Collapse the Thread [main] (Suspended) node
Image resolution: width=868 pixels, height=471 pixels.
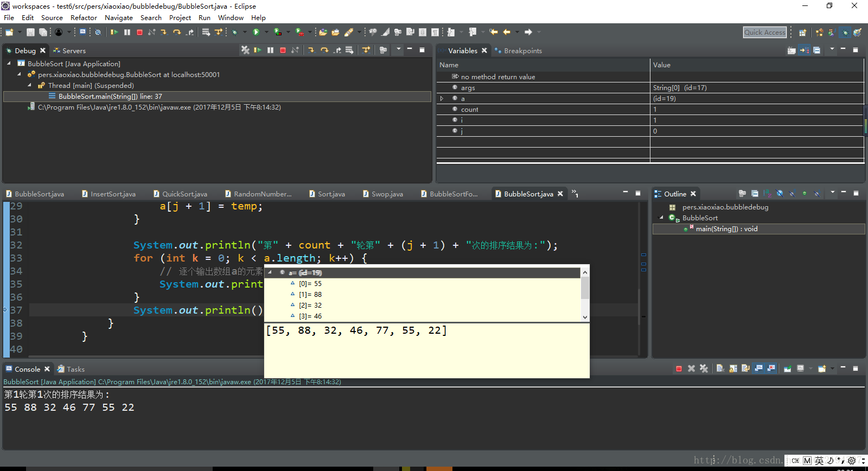(29, 85)
